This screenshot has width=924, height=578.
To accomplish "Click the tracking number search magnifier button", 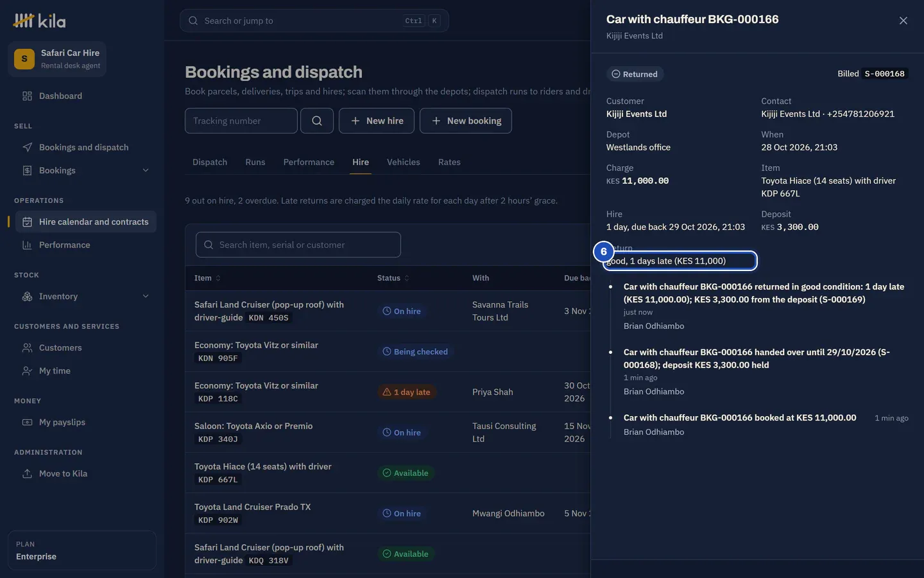I will (x=317, y=121).
